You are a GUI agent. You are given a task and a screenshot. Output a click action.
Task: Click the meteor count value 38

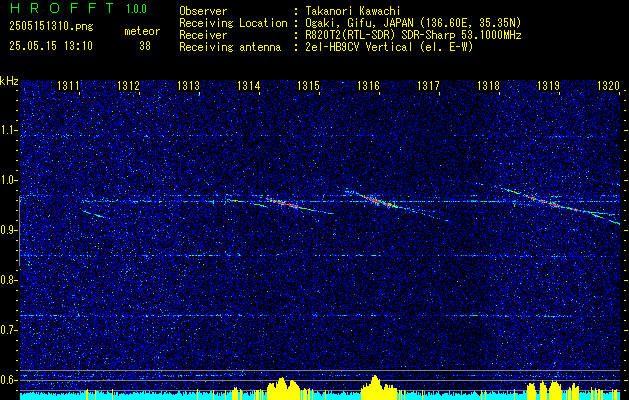click(x=145, y=46)
